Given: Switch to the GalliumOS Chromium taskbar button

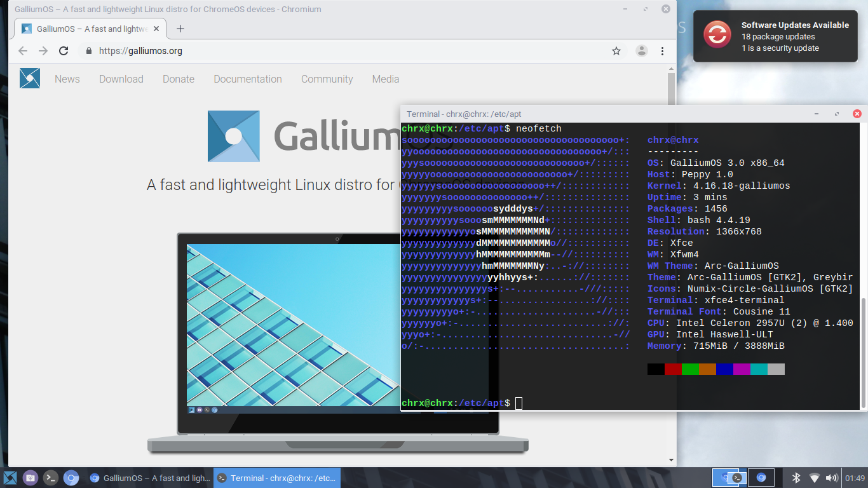Looking at the screenshot, I should (150, 478).
